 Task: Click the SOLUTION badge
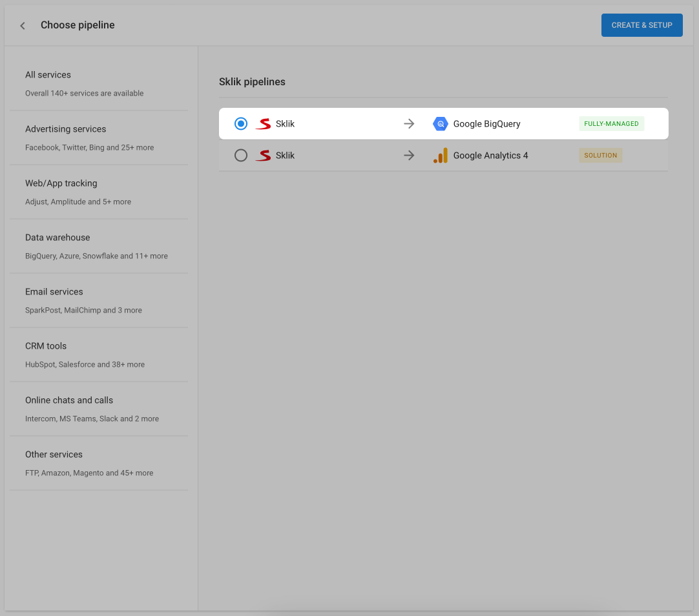(600, 156)
